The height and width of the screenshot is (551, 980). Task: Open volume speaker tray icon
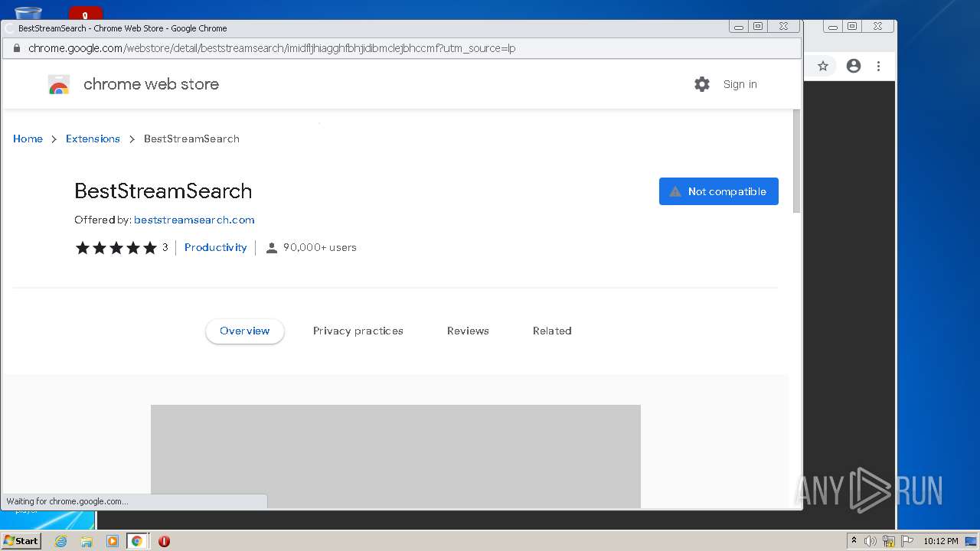tap(871, 541)
